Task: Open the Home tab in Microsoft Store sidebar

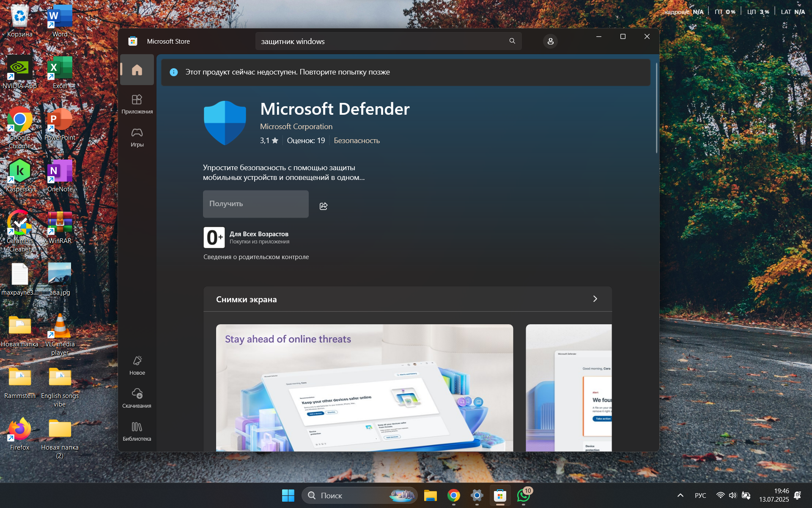Action: (x=137, y=70)
